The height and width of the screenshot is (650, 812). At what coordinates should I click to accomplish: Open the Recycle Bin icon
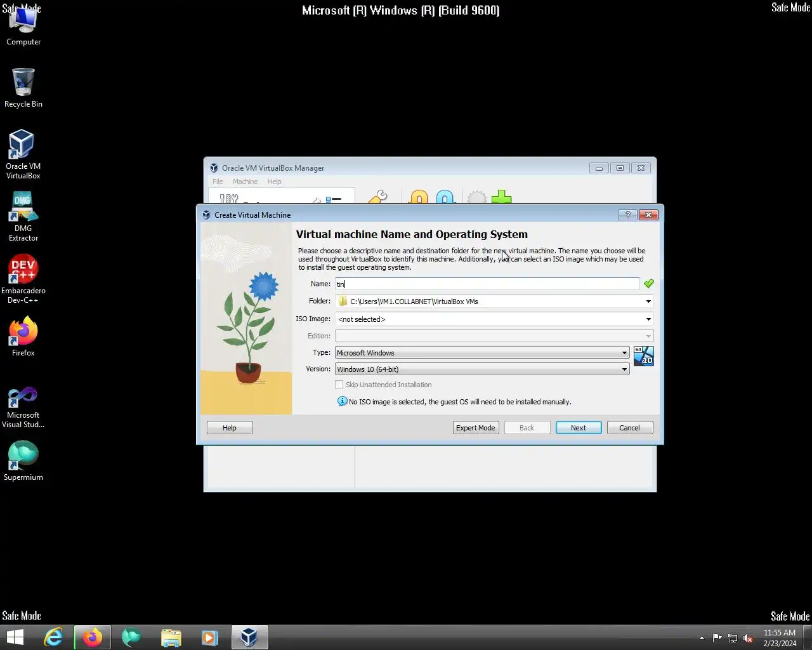pyautogui.click(x=23, y=88)
